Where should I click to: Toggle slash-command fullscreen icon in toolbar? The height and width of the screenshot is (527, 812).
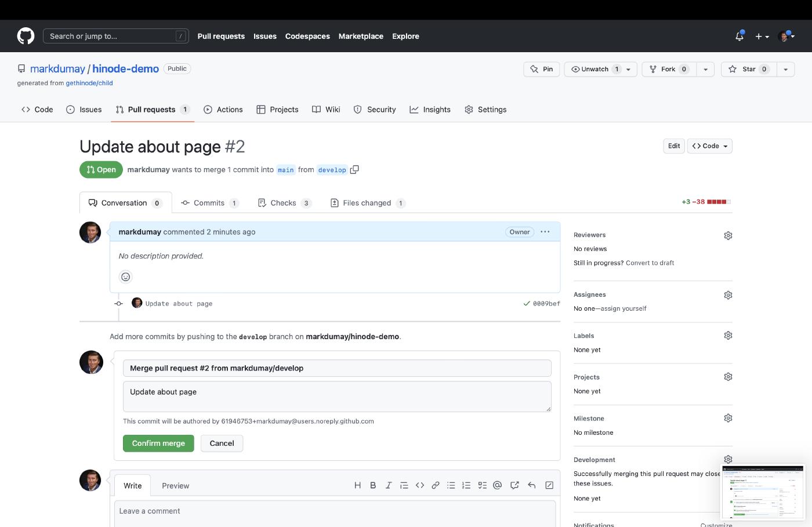[x=549, y=485]
